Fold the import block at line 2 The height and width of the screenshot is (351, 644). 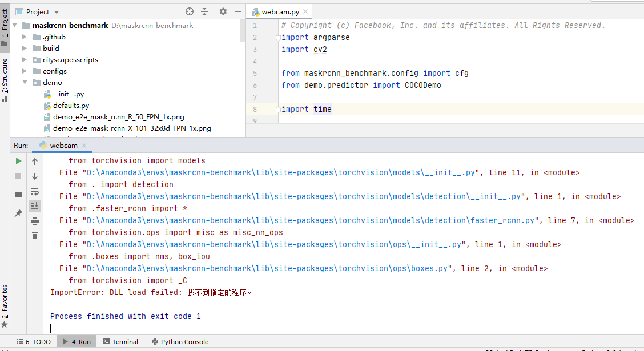pyautogui.click(x=278, y=37)
